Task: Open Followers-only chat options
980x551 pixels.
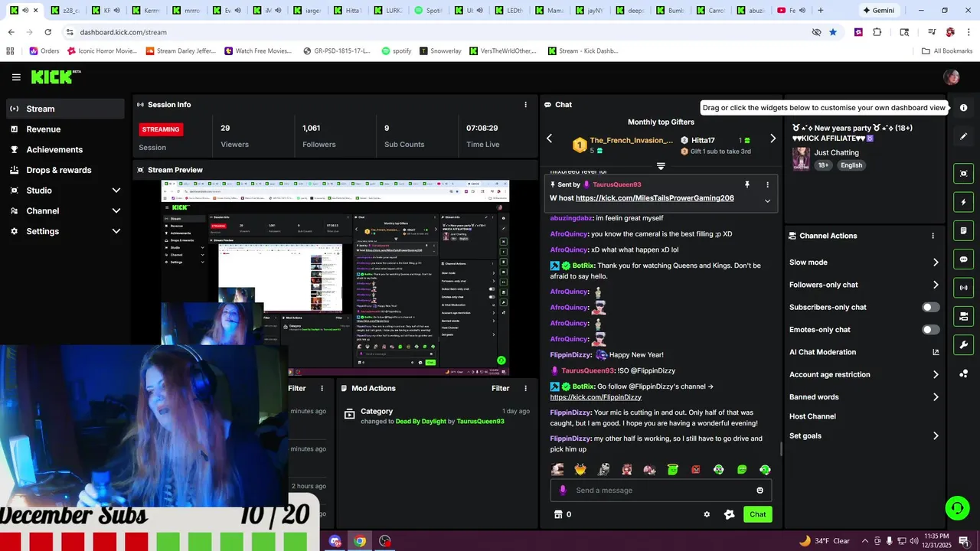Action: [864, 285]
